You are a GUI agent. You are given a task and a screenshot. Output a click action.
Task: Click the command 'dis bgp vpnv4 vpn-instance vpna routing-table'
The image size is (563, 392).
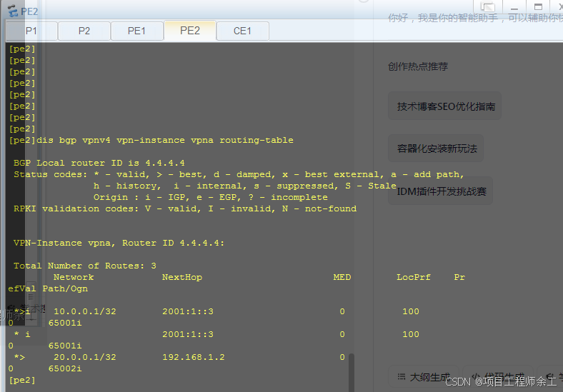tap(165, 141)
